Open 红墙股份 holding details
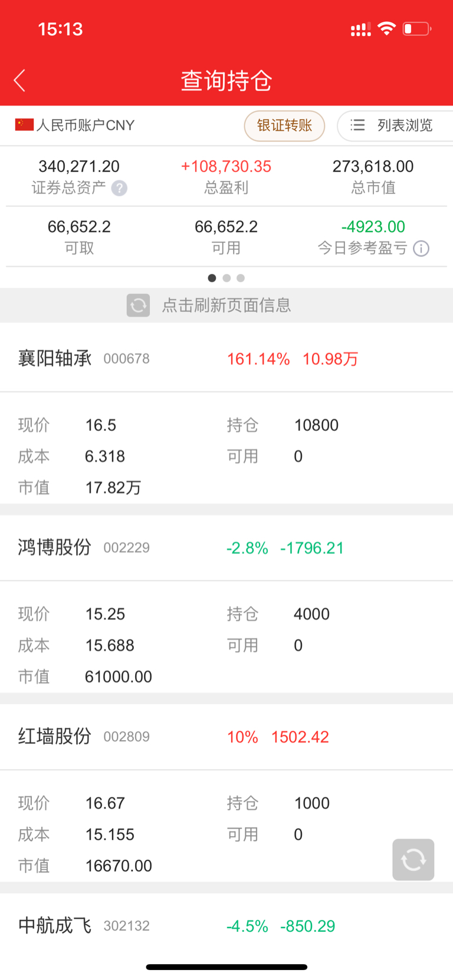Viewport: 453px width, 980px height. (55, 737)
